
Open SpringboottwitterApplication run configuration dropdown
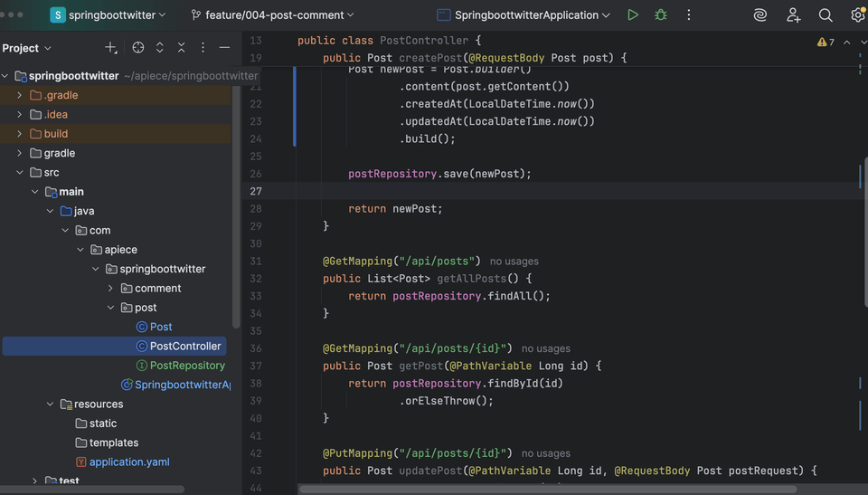click(x=524, y=15)
